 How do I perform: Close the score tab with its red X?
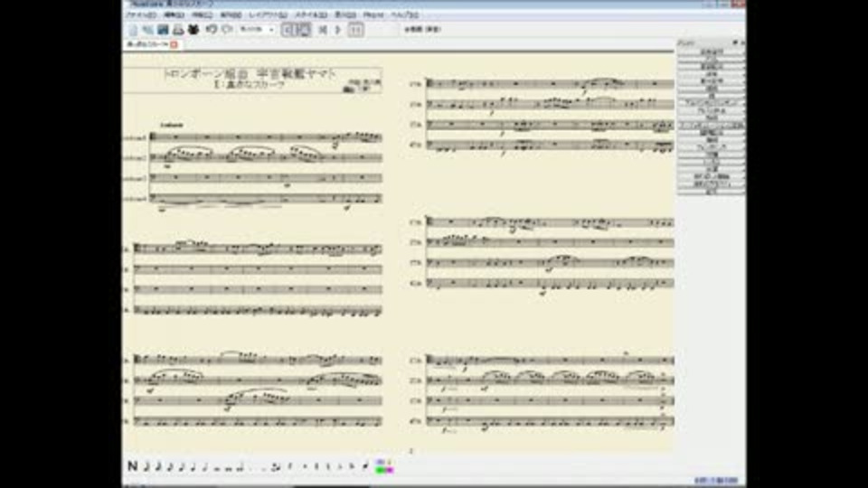point(174,44)
